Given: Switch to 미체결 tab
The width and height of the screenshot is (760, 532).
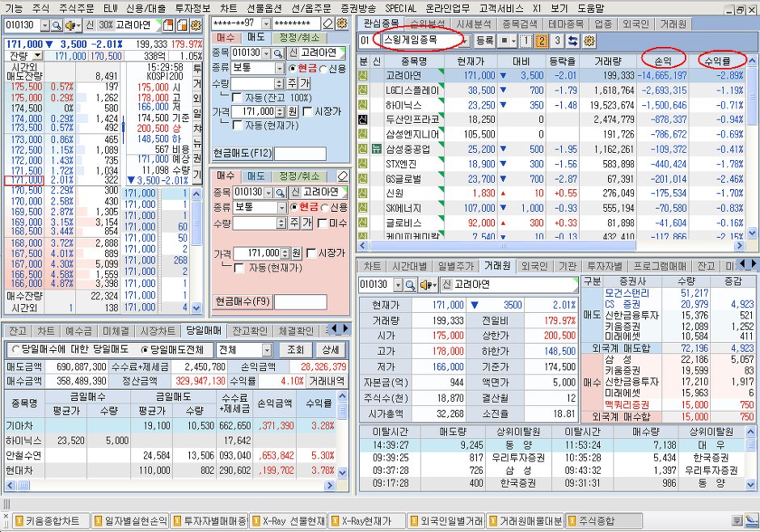Looking at the screenshot, I should coord(116,331).
